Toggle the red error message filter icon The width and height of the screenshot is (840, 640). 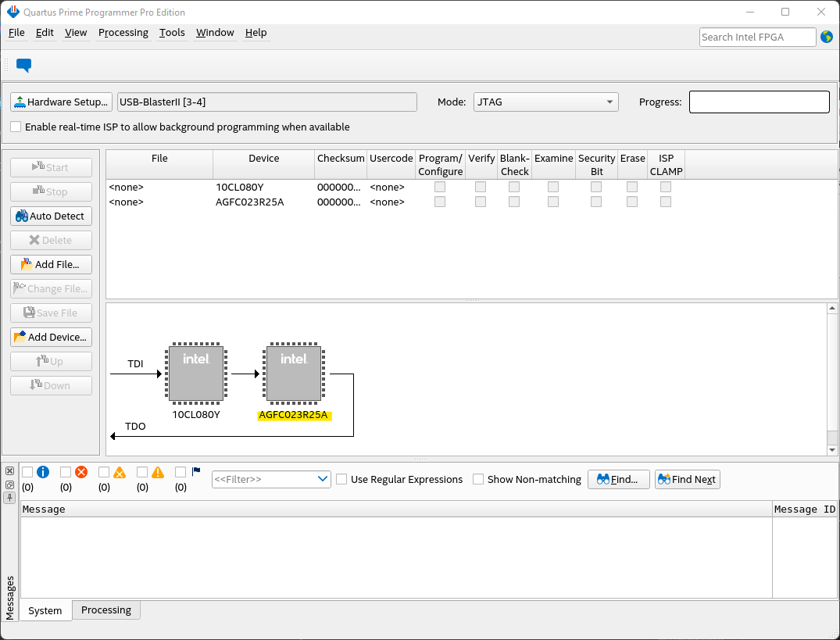(81, 472)
